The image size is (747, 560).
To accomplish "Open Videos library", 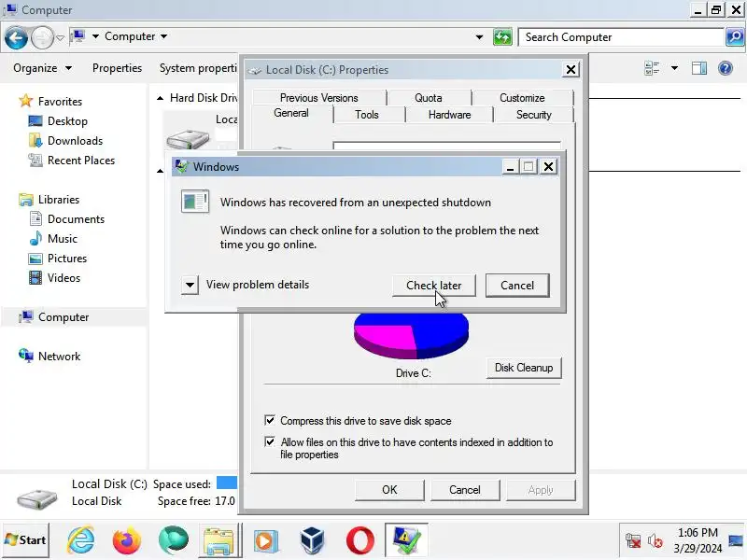I will pos(54,277).
